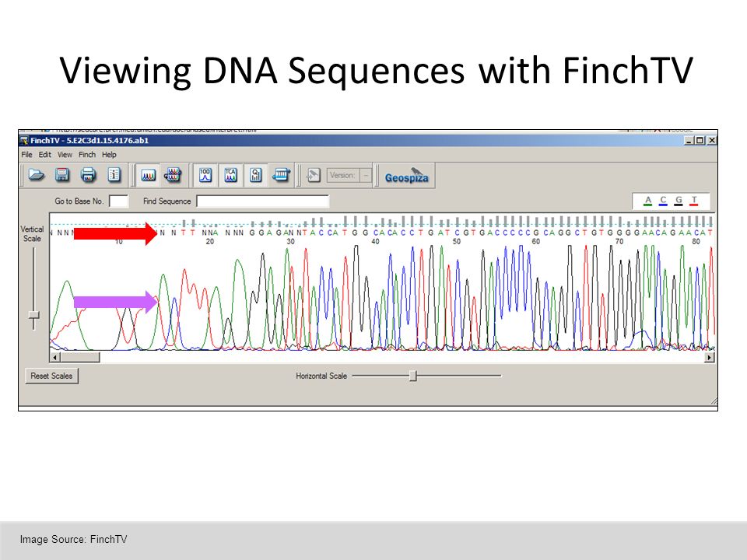
Task: Maximize the FinchTV window
Action: coord(700,141)
